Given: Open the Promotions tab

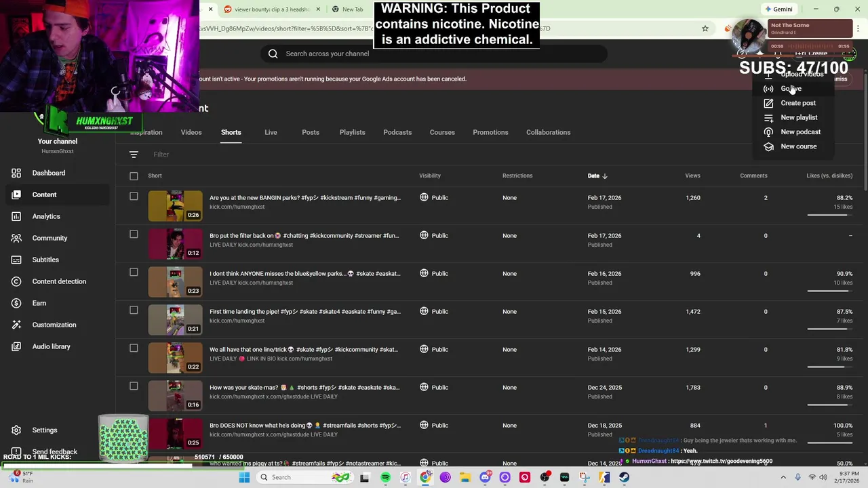Looking at the screenshot, I should tap(490, 132).
